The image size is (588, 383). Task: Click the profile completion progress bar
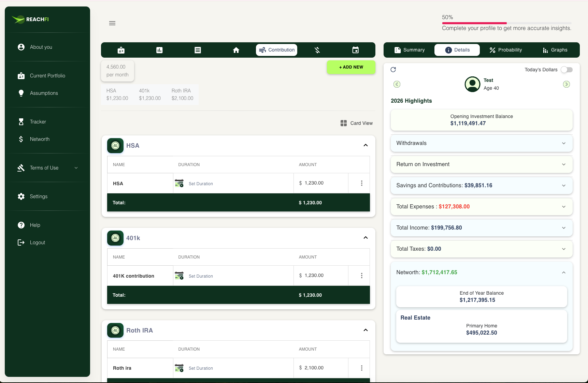506,23
